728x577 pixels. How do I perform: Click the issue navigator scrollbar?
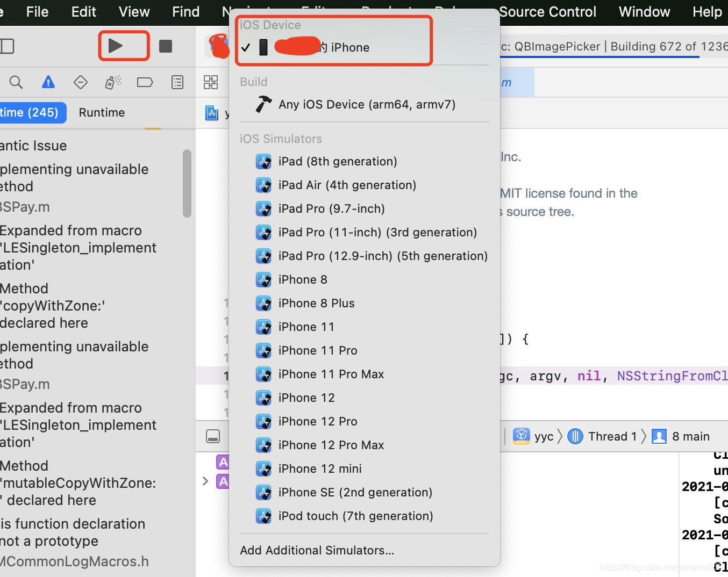click(187, 183)
